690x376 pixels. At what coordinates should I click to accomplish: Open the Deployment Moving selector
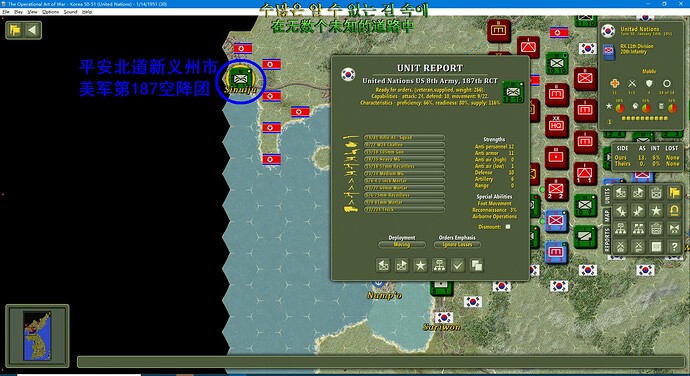tap(402, 244)
